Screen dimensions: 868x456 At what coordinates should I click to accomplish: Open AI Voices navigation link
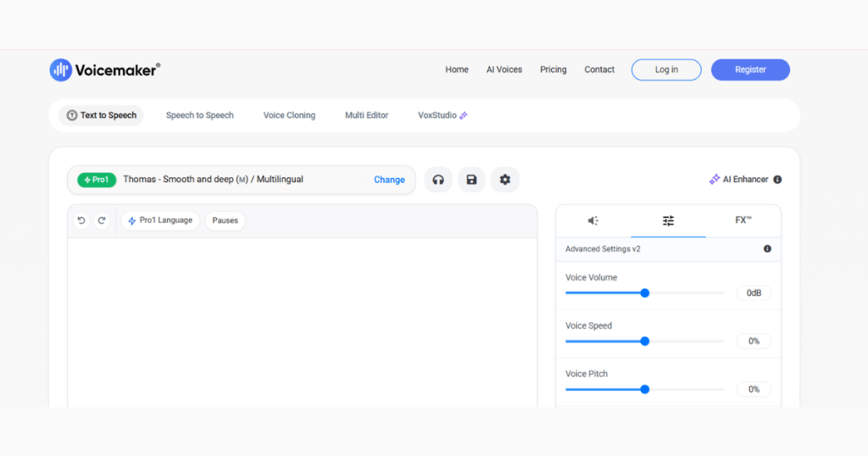click(x=504, y=70)
